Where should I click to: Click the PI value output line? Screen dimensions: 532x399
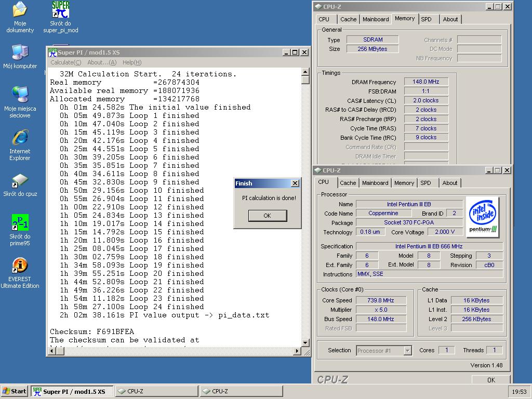pos(165,315)
